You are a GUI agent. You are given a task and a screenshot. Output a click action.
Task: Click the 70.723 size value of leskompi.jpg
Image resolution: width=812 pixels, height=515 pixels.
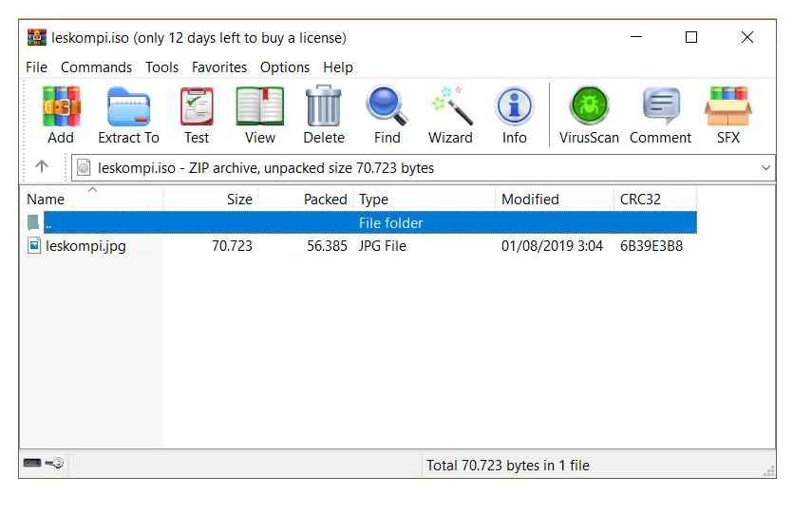click(x=232, y=245)
